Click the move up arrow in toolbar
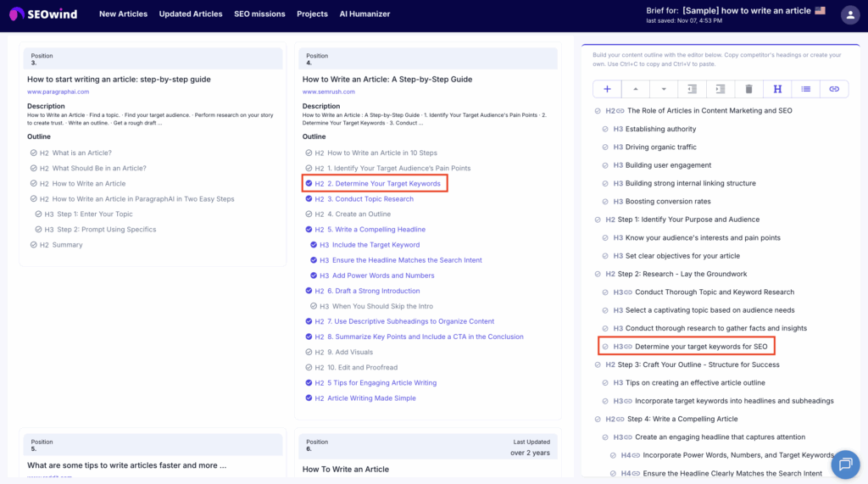The image size is (868, 484). (x=636, y=89)
